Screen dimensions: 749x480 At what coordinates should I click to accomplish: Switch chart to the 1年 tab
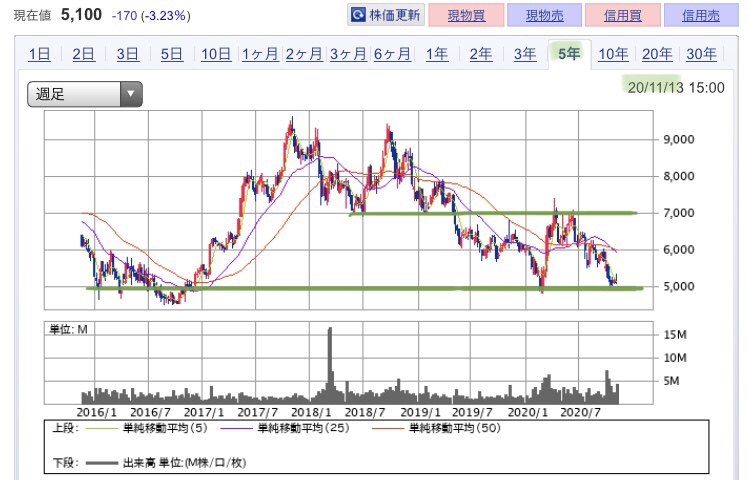click(x=437, y=55)
